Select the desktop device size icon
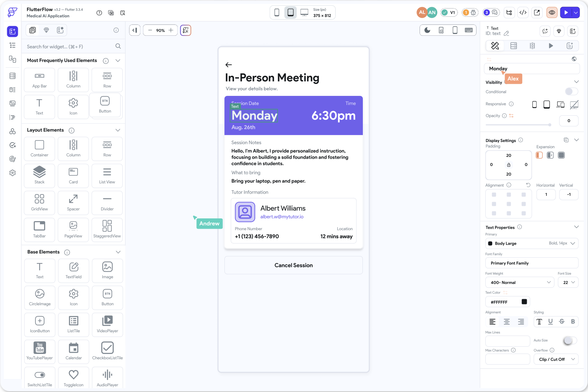 pyautogui.click(x=304, y=13)
